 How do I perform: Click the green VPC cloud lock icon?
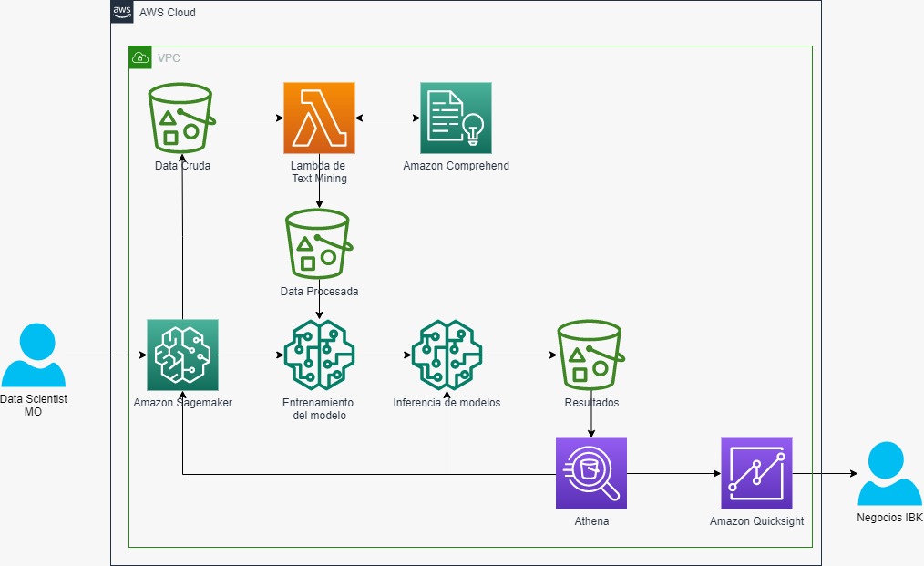[140, 57]
